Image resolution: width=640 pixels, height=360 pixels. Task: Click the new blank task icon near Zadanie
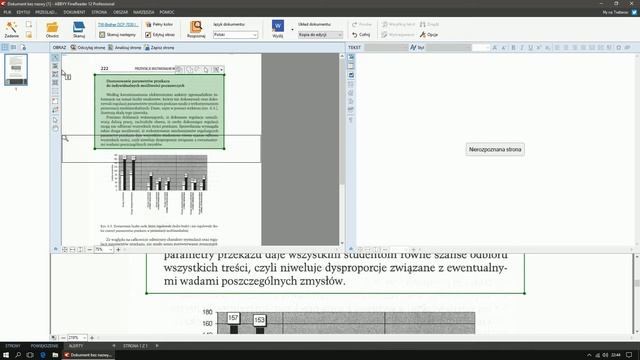coord(29,24)
